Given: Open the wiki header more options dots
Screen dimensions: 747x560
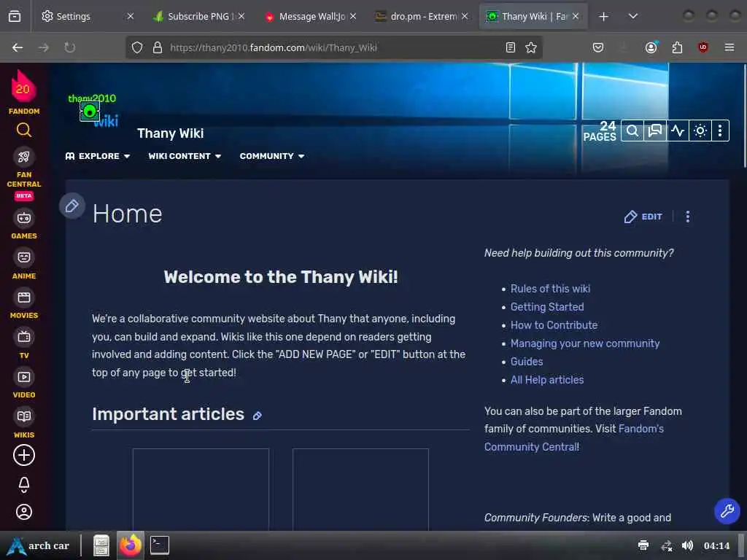Looking at the screenshot, I should [x=720, y=131].
